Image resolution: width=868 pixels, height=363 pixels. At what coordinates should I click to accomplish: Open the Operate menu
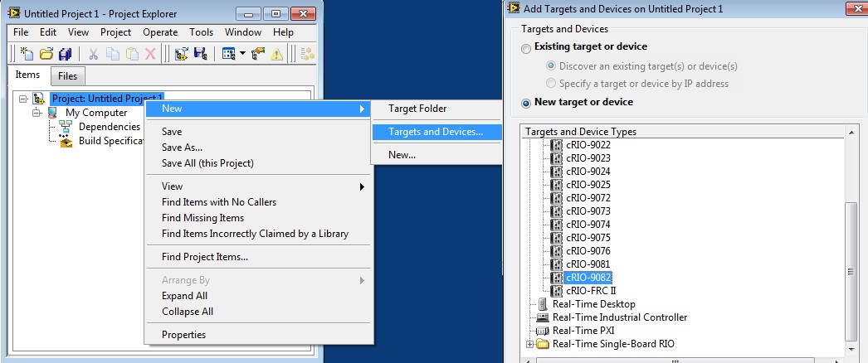click(x=160, y=32)
